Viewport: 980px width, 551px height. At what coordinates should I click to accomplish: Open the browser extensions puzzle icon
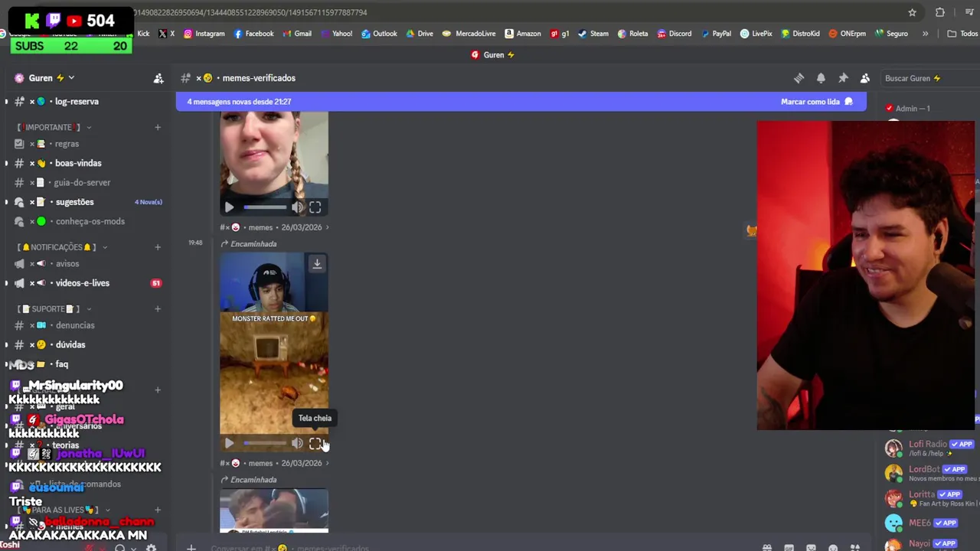click(x=940, y=12)
